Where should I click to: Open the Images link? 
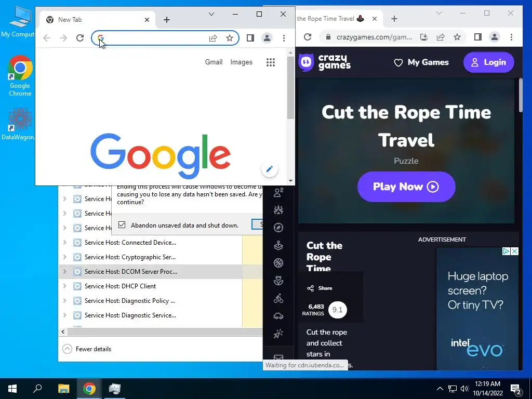pyautogui.click(x=241, y=62)
